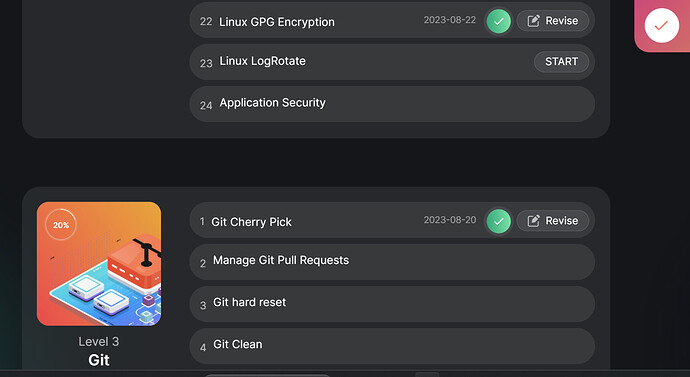The height and width of the screenshot is (377, 690).
Task: Click the Linux LogRotate task title
Action: point(262,61)
